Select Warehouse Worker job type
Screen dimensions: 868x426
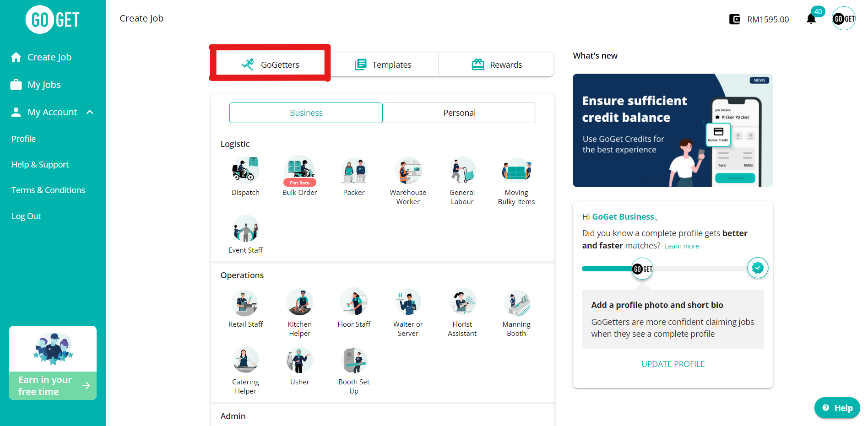408,170
